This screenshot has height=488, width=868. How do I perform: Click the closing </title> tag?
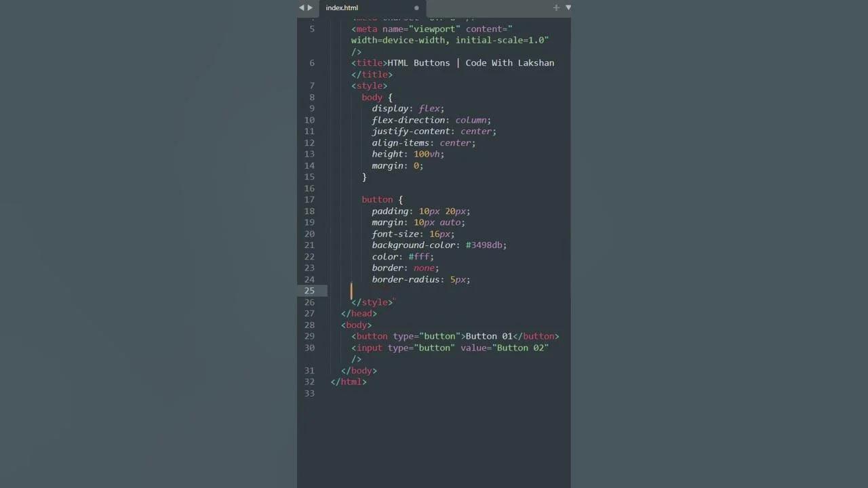click(372, 75)
